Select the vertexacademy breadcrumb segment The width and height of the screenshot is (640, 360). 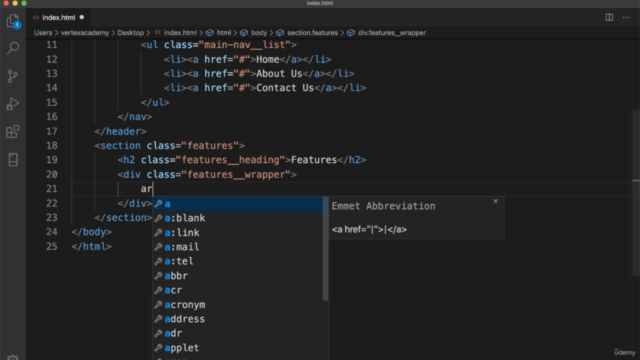point(85,33)
